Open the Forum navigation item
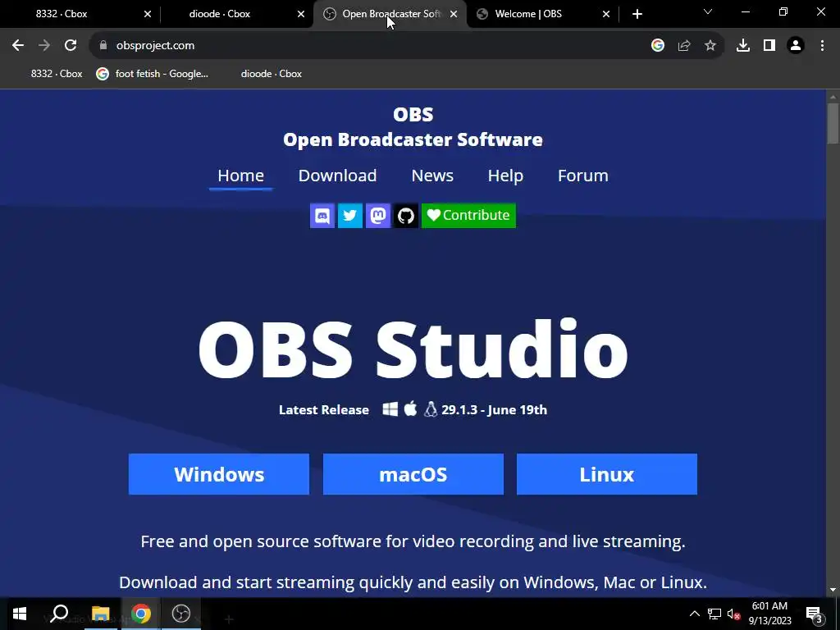 pyautogui.click(x=583, y=176)
